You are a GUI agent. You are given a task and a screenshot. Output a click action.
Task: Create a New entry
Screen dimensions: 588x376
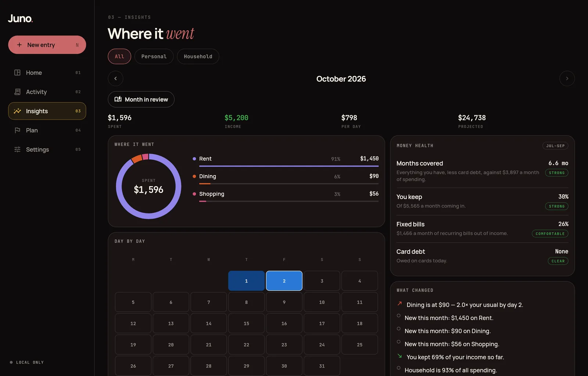(x=47, y=45)
